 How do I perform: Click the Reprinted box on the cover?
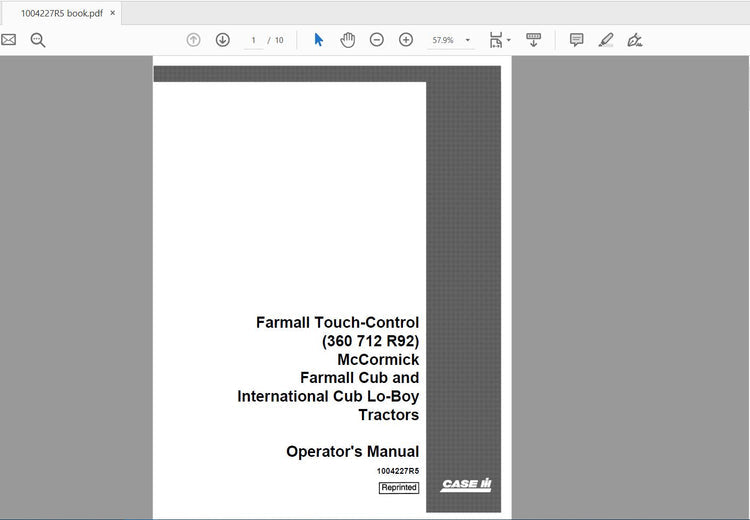(399, 487)
